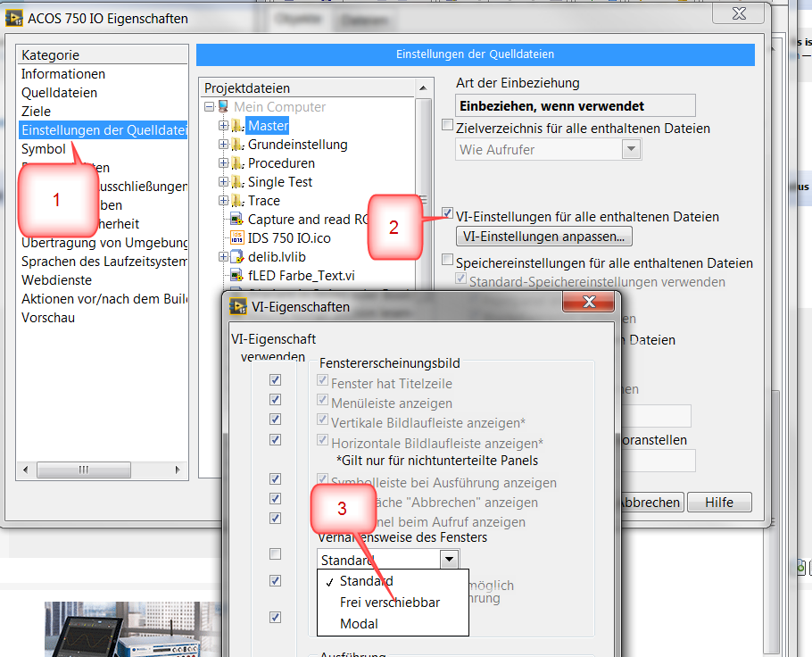Expand the Grundeinstellung folder node

click(223, 144)
